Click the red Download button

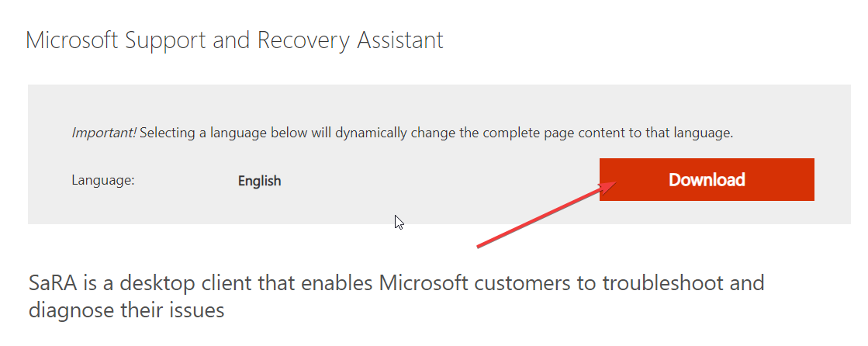[x=707, y=179]
